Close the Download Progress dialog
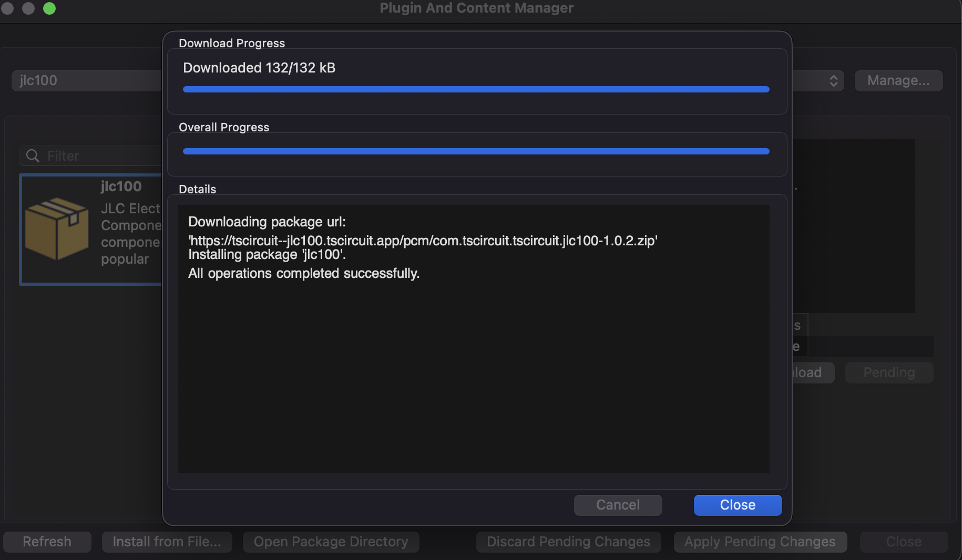Screen dimensions: 962x560 click(737, 505)
